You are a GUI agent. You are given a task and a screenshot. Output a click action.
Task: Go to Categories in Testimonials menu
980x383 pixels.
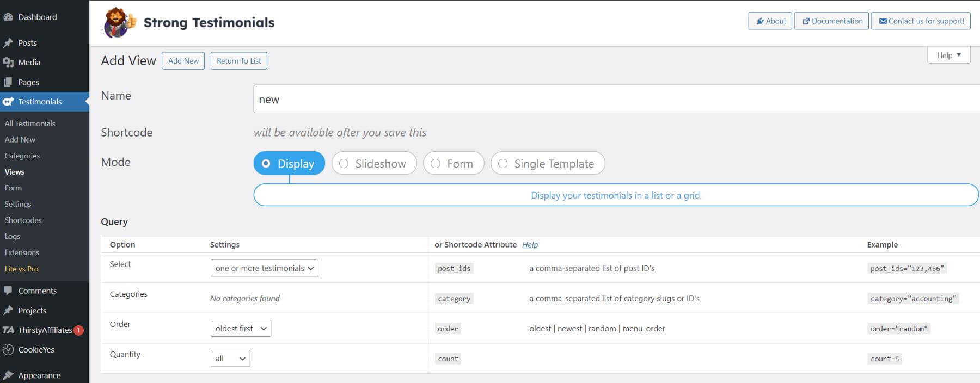(x=22, y=156)
